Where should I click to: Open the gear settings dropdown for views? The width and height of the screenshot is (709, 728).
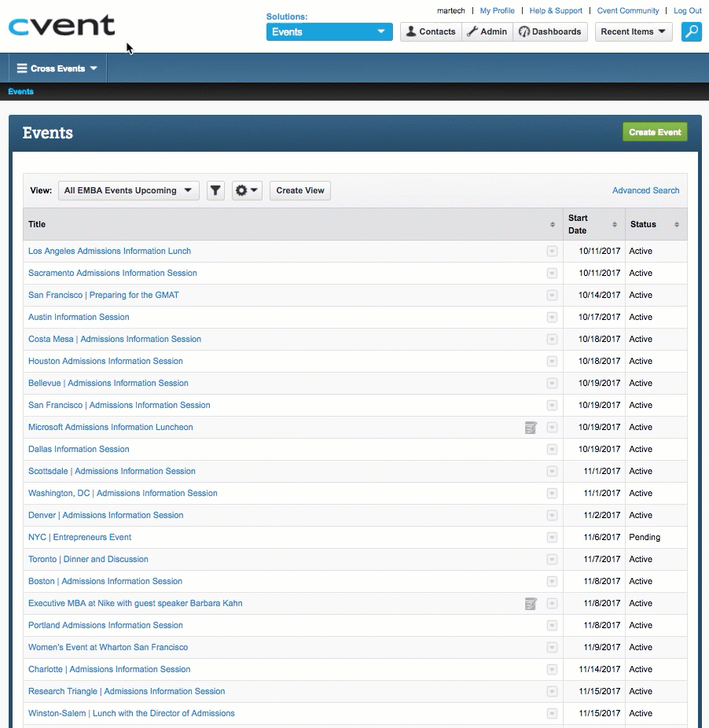(x=247, y=190)
